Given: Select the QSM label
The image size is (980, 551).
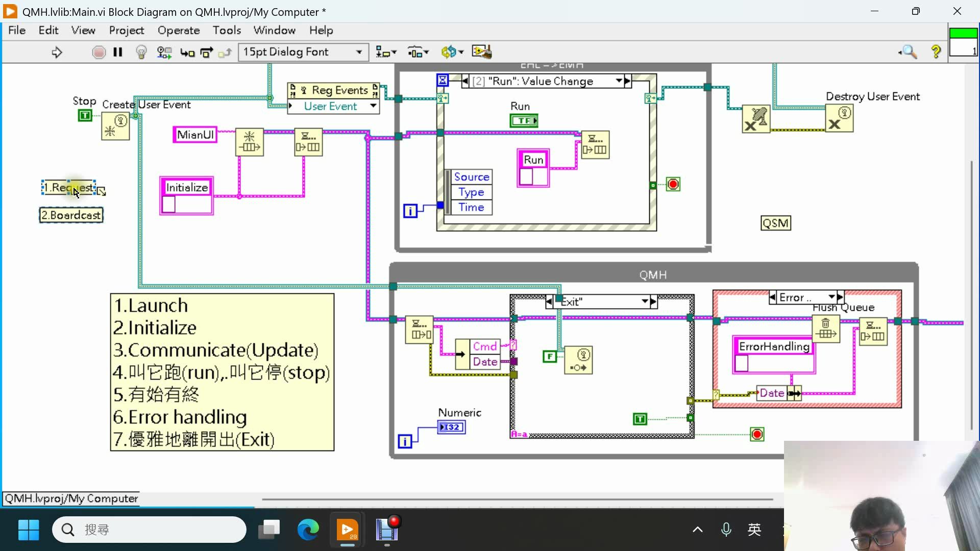Looking at the screenshot, I should click(776, 223).
